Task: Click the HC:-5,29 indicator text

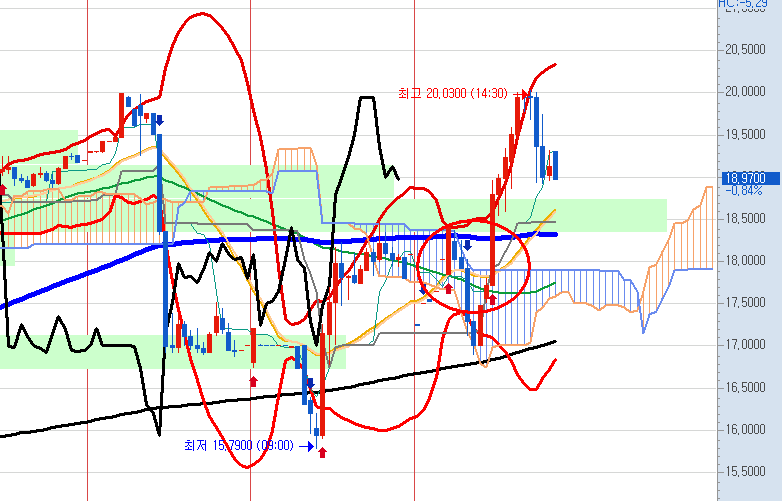Action: (x=742, y=4)
